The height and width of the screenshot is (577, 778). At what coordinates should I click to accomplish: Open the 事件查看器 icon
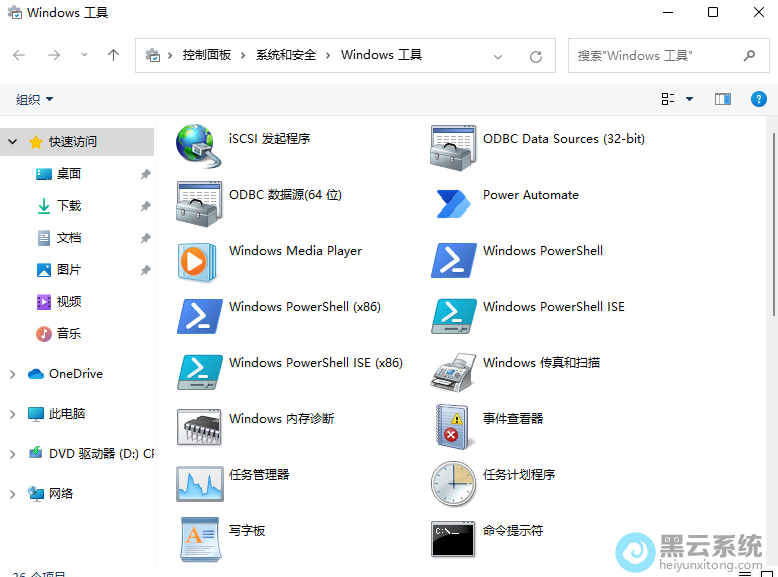click(453, 427)
